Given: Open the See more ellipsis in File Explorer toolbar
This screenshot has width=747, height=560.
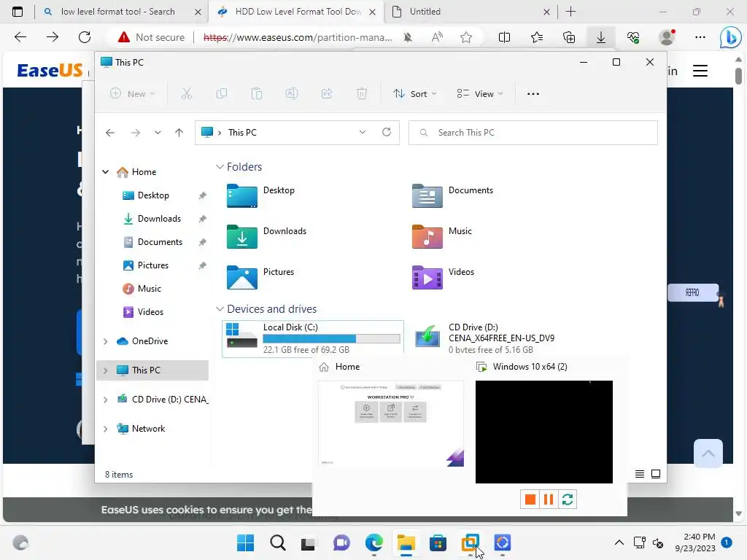Looking at the screenshot, I should (x=533, y=94).
